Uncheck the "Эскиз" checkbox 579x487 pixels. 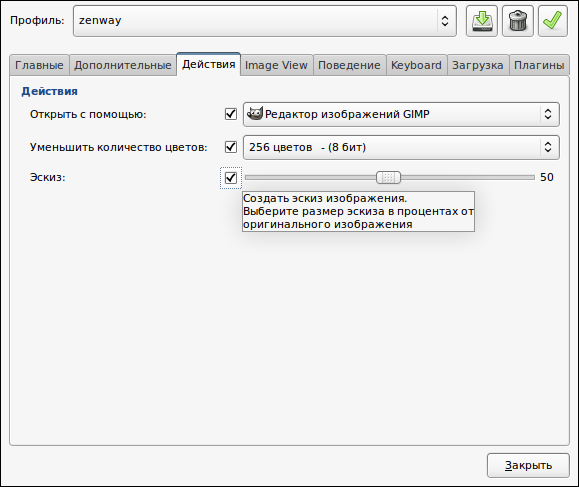click(x=231, y=178)
